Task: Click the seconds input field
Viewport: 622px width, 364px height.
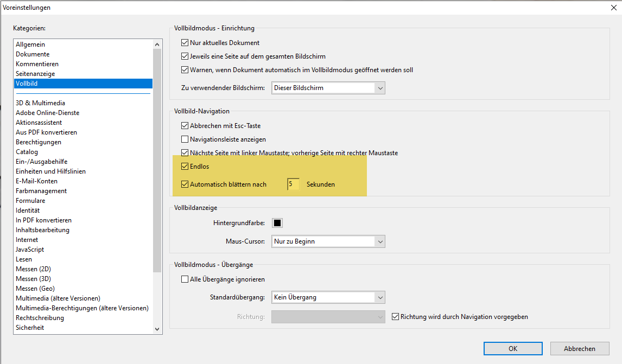Action: 293,184
